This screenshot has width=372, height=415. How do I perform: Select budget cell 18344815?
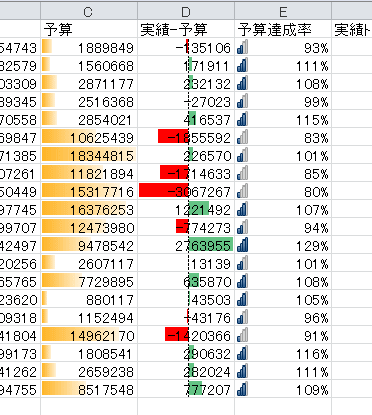coord(89,155)
